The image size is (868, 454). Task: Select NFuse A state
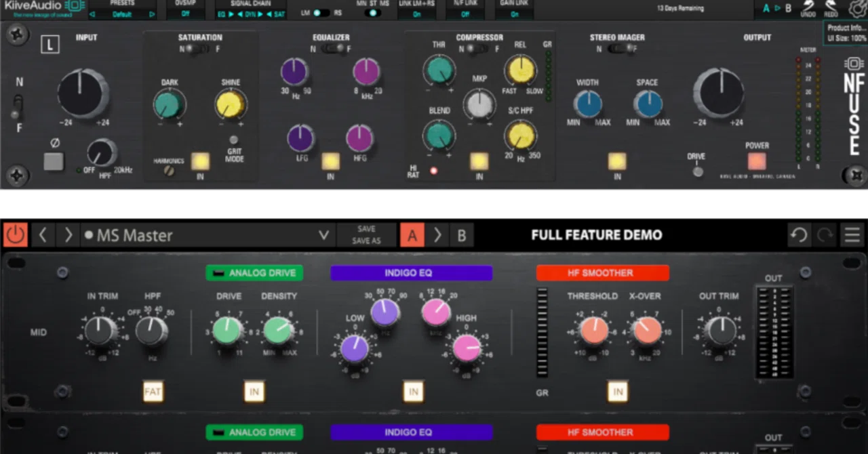click(766, 8)
